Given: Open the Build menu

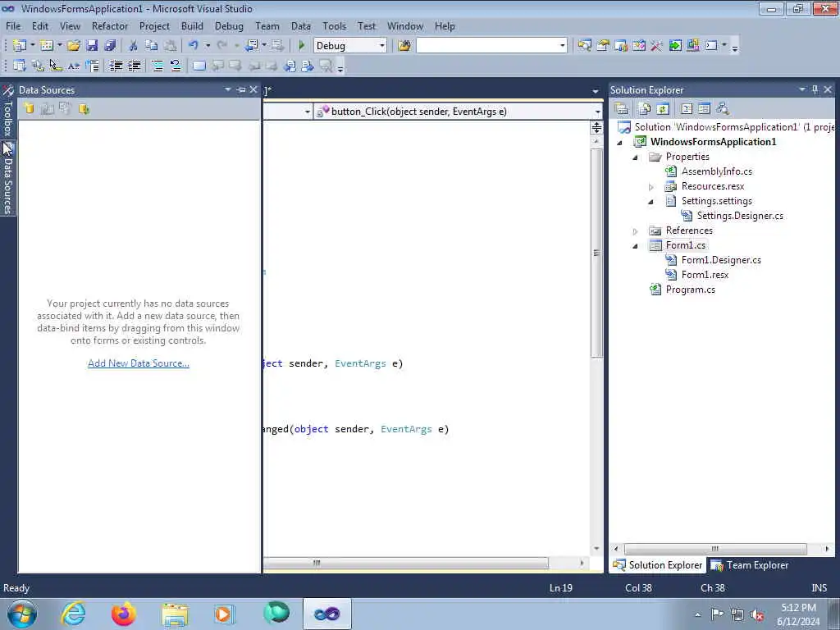Looking at the screenshot, I should coord(192,25).
